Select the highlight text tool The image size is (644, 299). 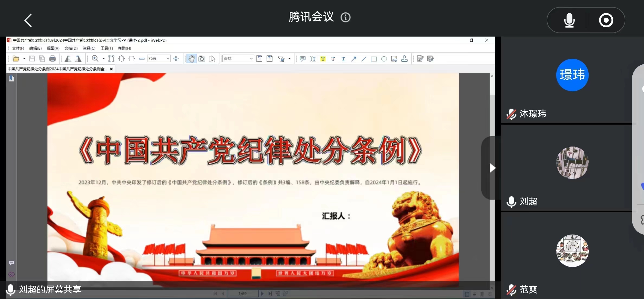click(x=323, y=59)
